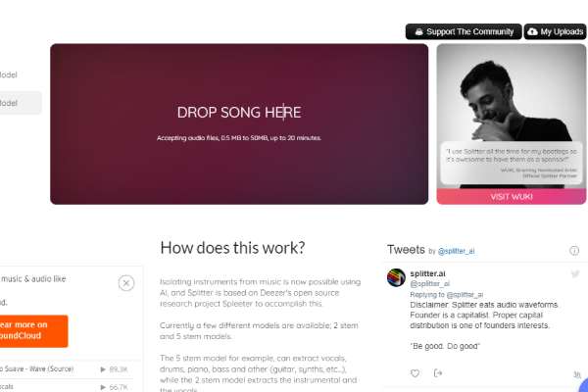Viewport: 588px width, 392px height.
Task: Click the Support The Community button
Action: click(464, 32)
